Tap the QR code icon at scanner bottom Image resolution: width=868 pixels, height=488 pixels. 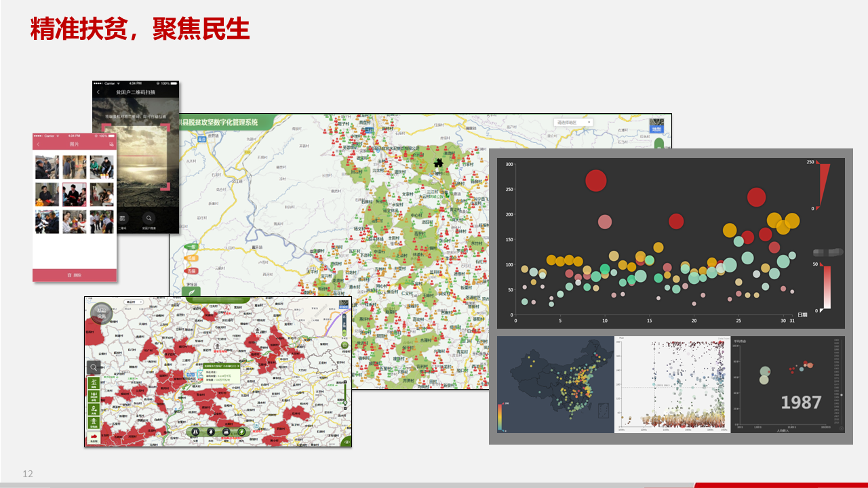[123, 218]
